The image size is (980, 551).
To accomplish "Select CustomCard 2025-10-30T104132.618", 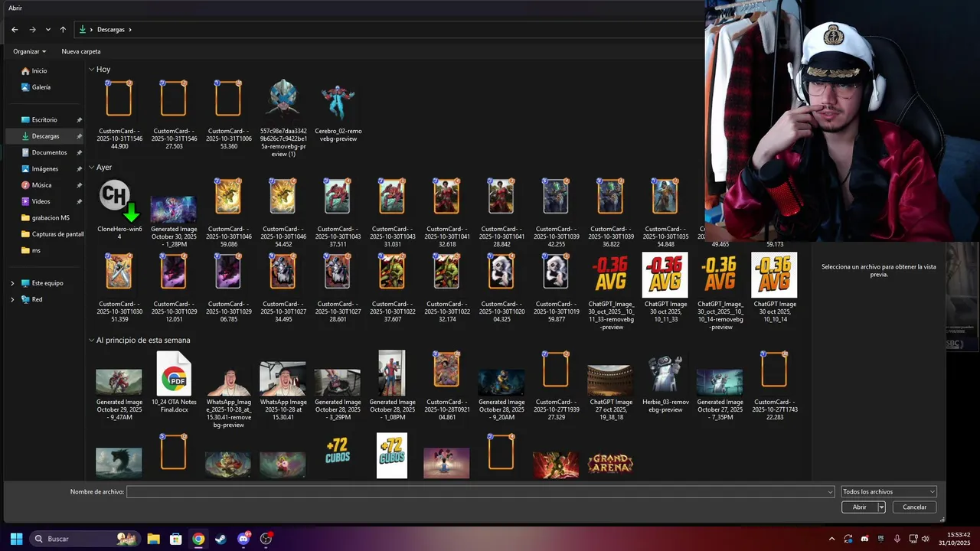I will coord(447,213).
